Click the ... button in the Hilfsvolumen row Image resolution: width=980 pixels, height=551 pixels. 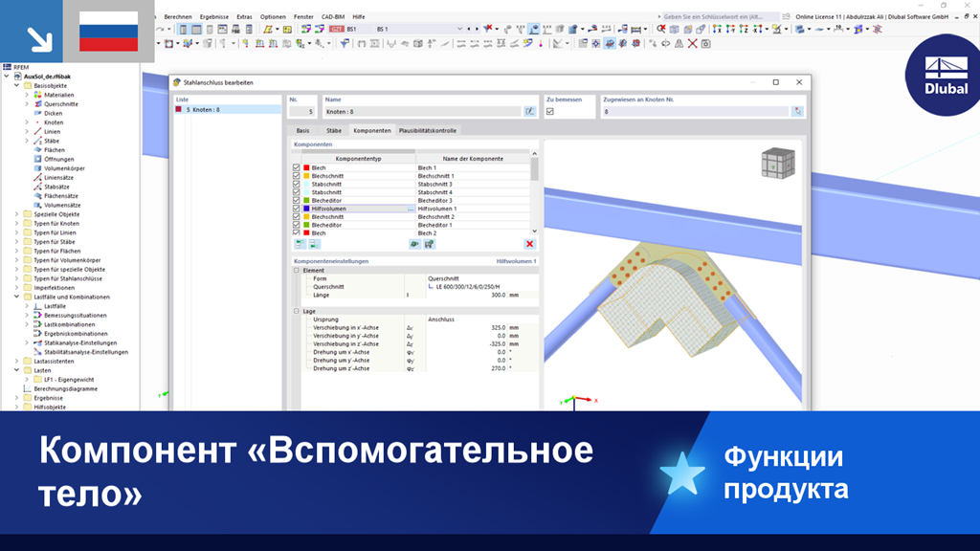pyautogui.click(x=411, y=209)
